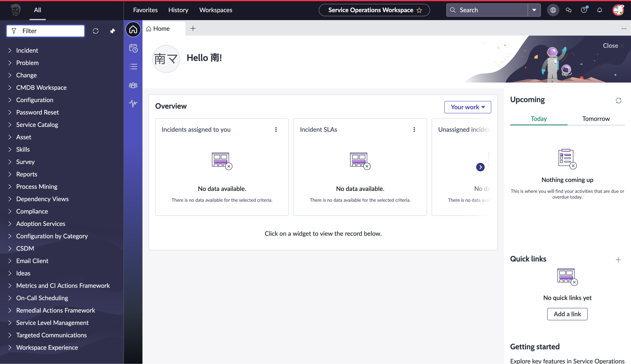Open the calendar schedule sidebar icon
This screenshot has height=364, width=631.
133,48
